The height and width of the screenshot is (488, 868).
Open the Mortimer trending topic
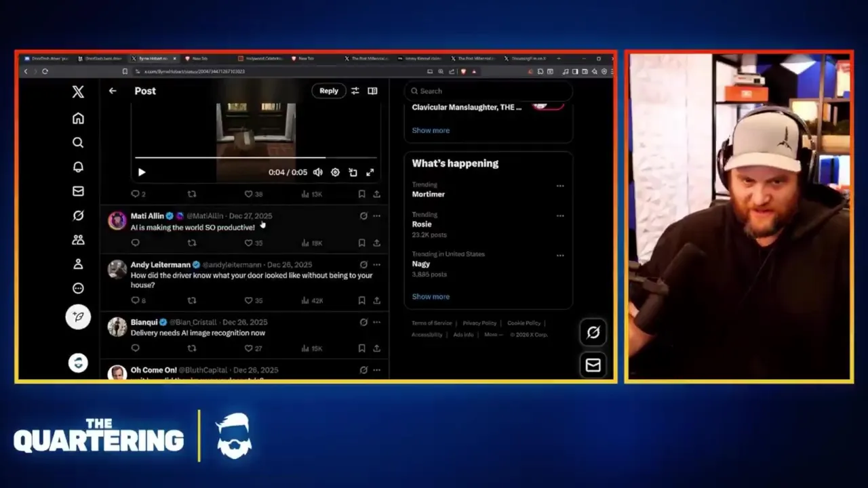click(x=429, y=194)
